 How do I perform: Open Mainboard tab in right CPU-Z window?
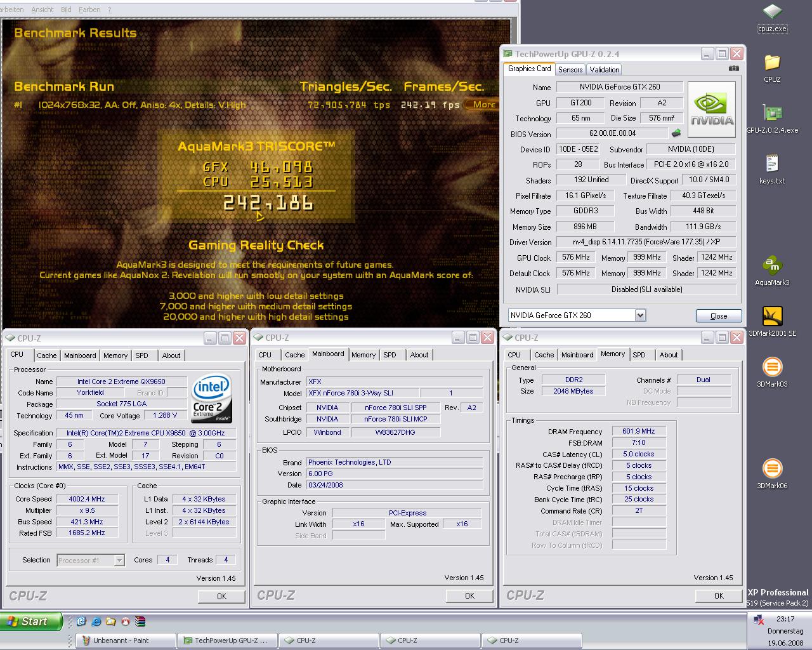pyautogui.click(x=577, y=355)
